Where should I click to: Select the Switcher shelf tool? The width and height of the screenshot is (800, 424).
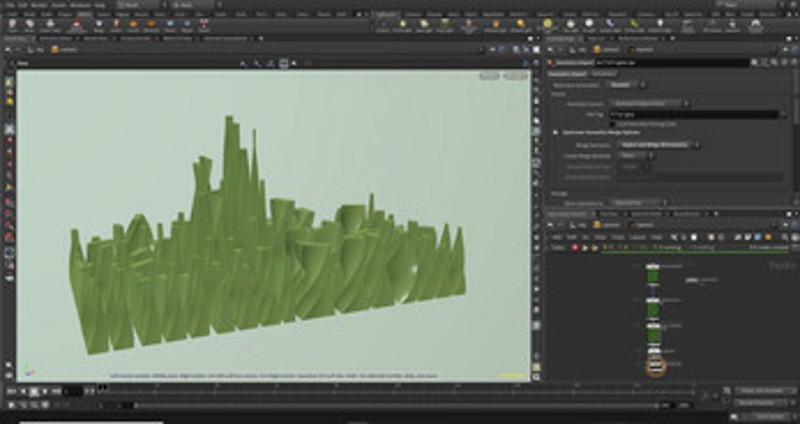coord(732,25)
